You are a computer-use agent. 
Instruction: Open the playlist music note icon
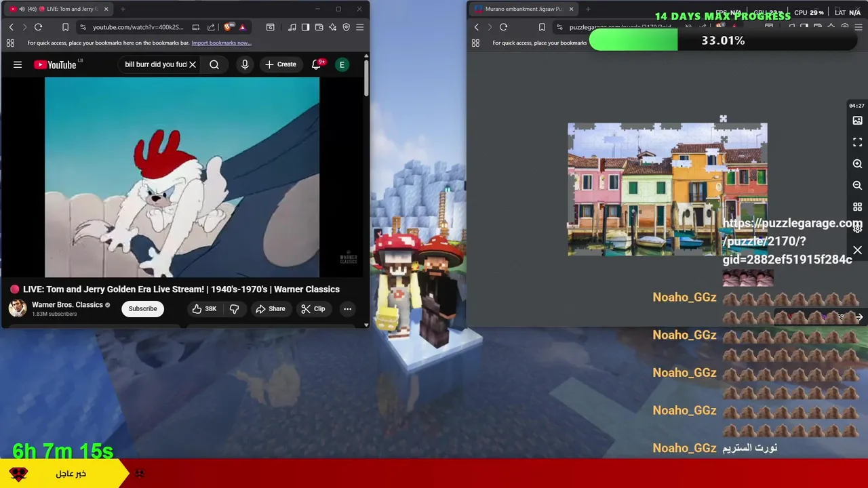pos(292,27)
